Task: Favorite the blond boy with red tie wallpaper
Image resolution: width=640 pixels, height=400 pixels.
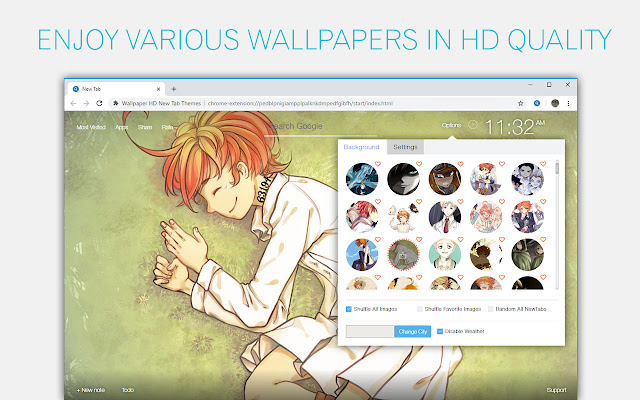Action: [x=460, y=202]
